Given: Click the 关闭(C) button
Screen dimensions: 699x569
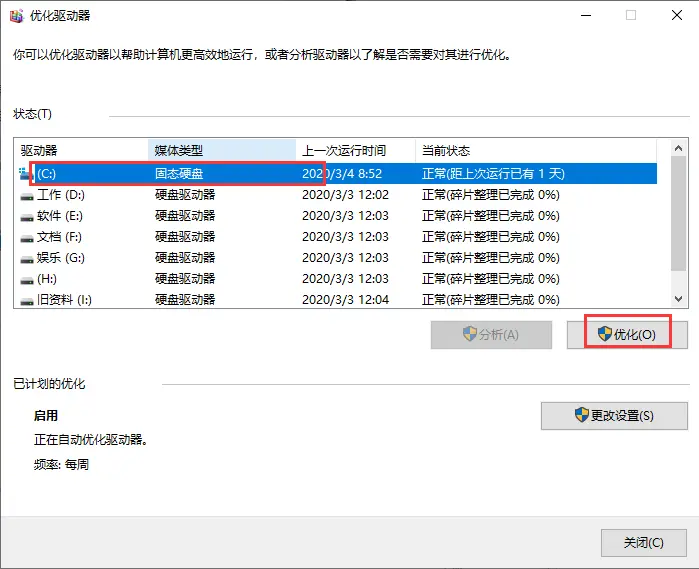Looking at the screenshot, I should pyautogui.click(x=643, y=543).
